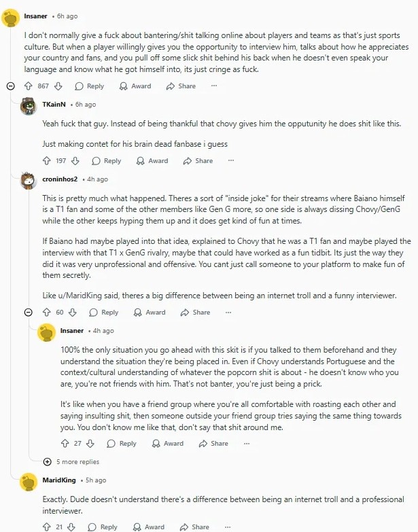Give an Award to TKainN's comment
Screen dimensions: 418x532
click(x=152, y=161)
